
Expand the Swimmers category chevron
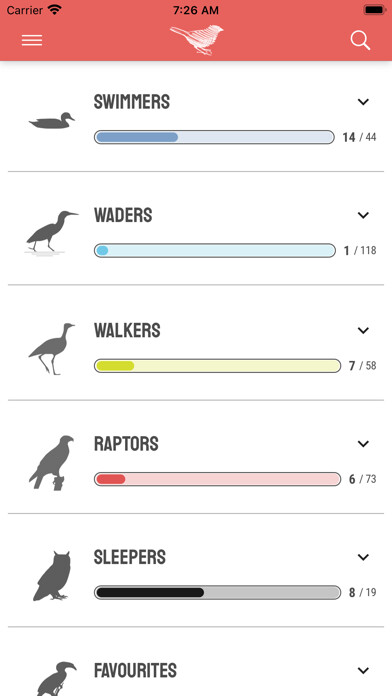(363, 102)
